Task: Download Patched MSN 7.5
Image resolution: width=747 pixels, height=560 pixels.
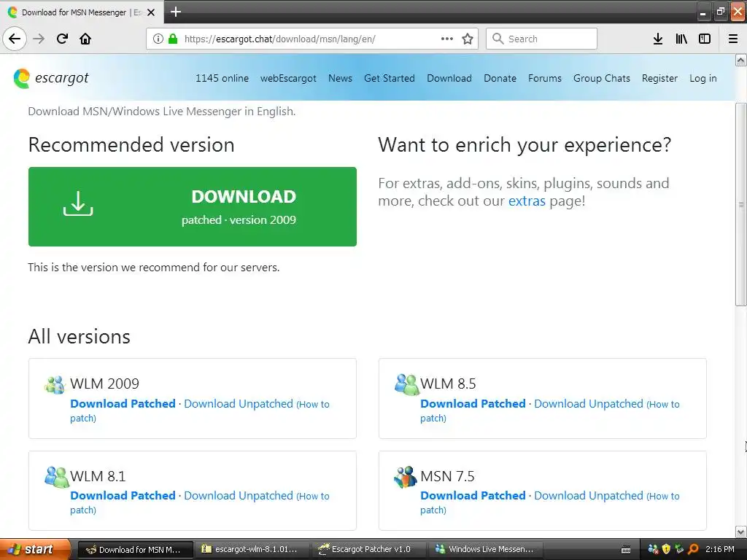Action: point(473,495)
